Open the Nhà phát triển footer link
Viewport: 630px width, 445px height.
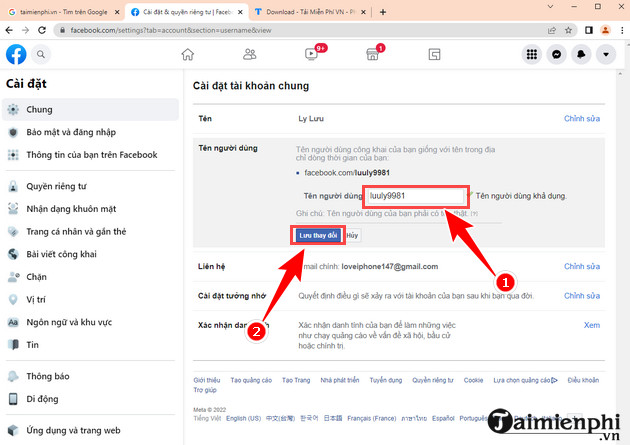[340, 380]
